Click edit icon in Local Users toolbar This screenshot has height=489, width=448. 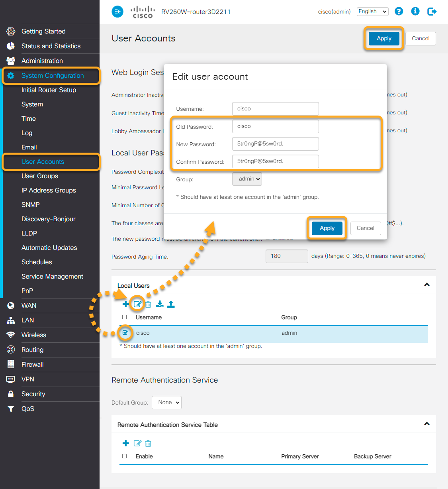tap(137, 304)
